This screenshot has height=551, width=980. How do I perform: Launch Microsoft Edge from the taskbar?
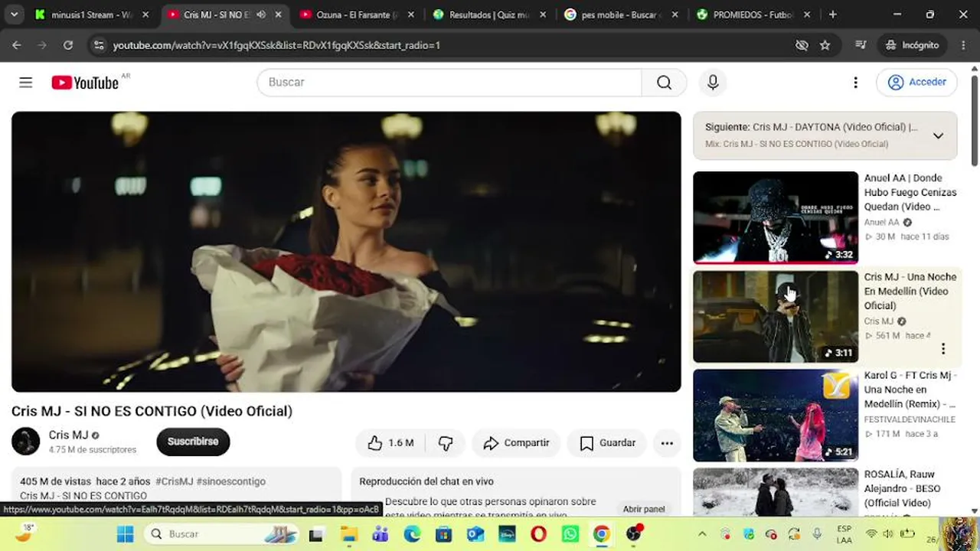412,533
